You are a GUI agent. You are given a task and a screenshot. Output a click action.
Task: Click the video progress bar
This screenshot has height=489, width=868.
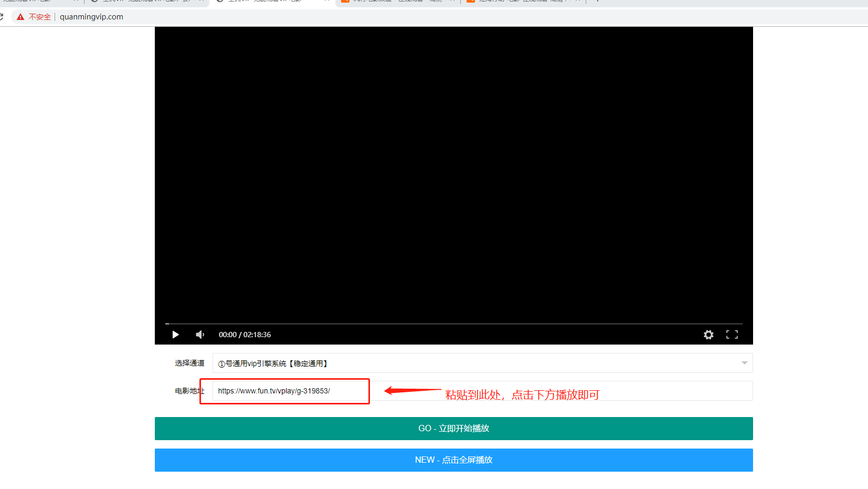pyautogui.click(x=454, y=324)
